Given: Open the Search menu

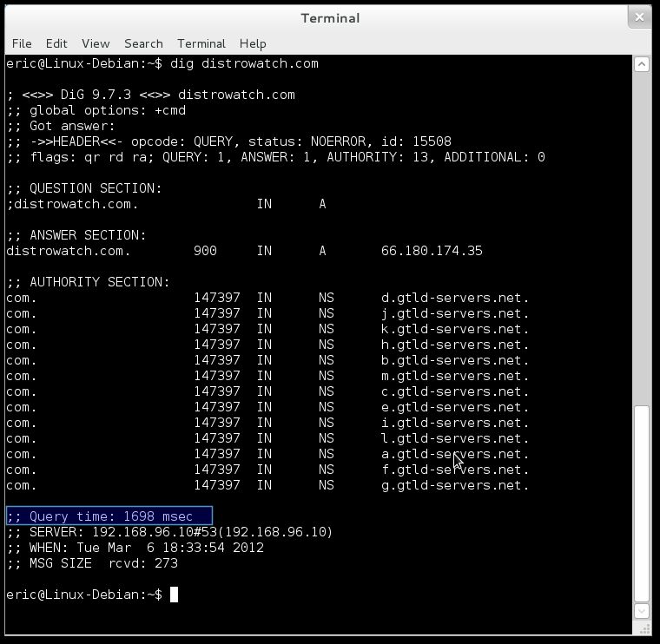Looking at the screenshot, I should 143,43.
